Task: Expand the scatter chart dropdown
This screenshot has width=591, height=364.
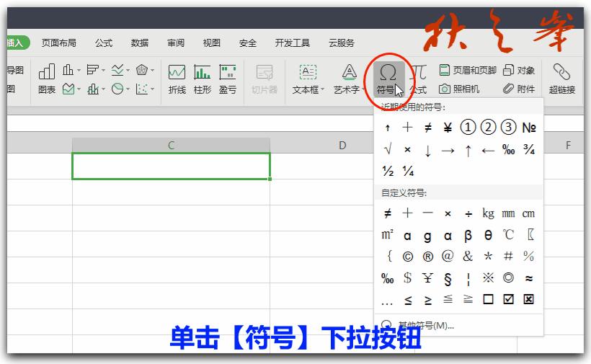Action: click(x=152, y=89)
